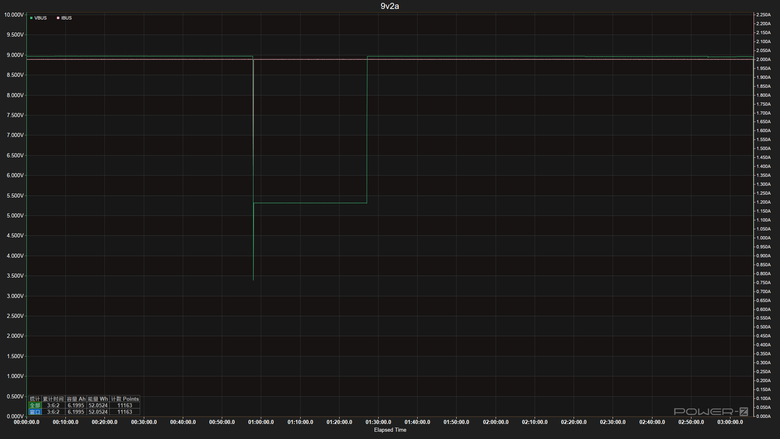Click the 6.1995 capacity value in 全部 row
The image size is (780, 439).
point(76,405)
